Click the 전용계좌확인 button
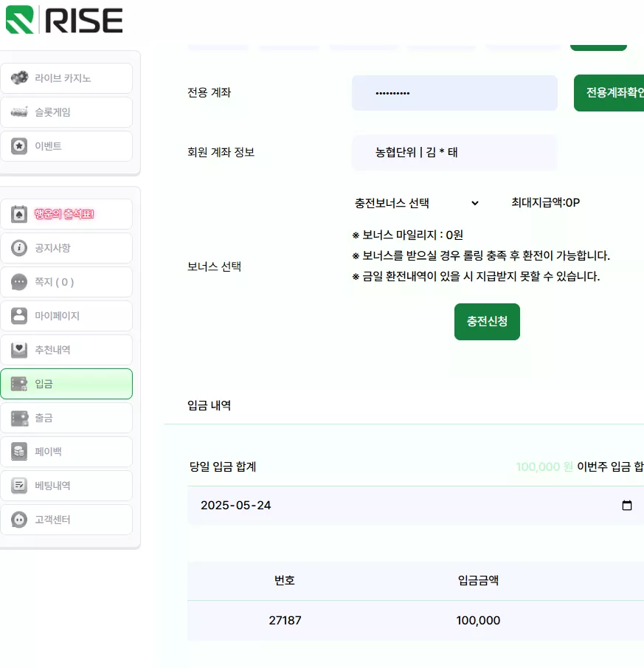This screenshot has width=644, height=668. click(609, 93)
